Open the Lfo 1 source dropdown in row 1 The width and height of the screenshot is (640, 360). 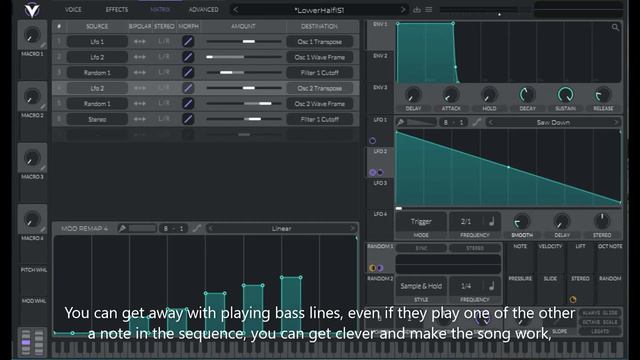point(97,42)
